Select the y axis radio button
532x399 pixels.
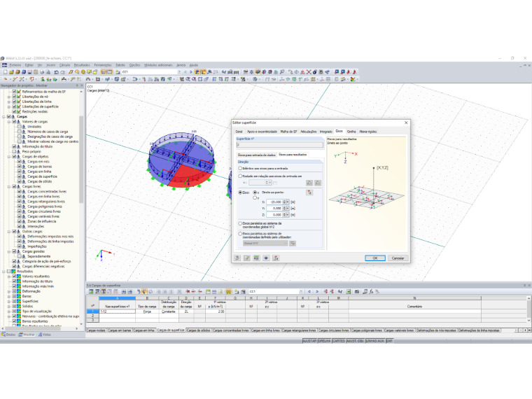click(x=255, y=198)
